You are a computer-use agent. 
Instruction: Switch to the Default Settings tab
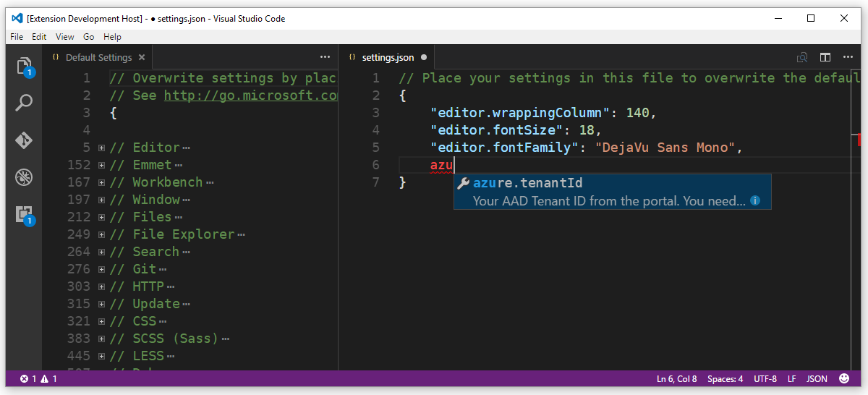click(x=98, y=57)
